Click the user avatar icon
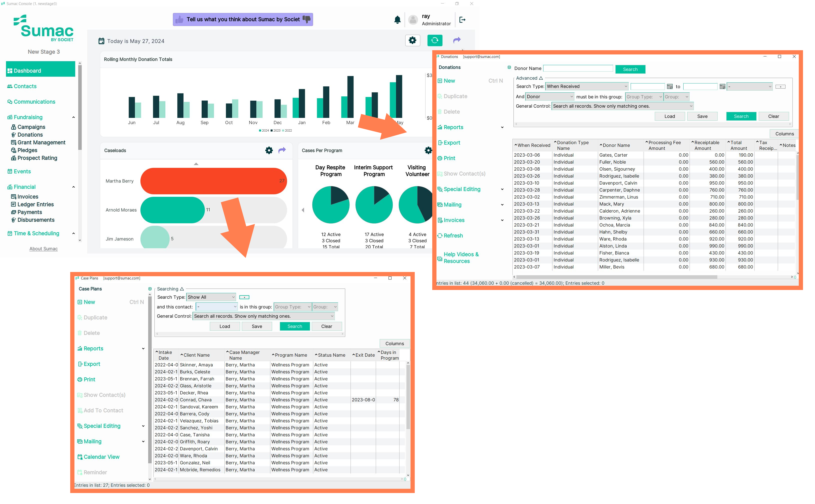 tap(413, 20)
